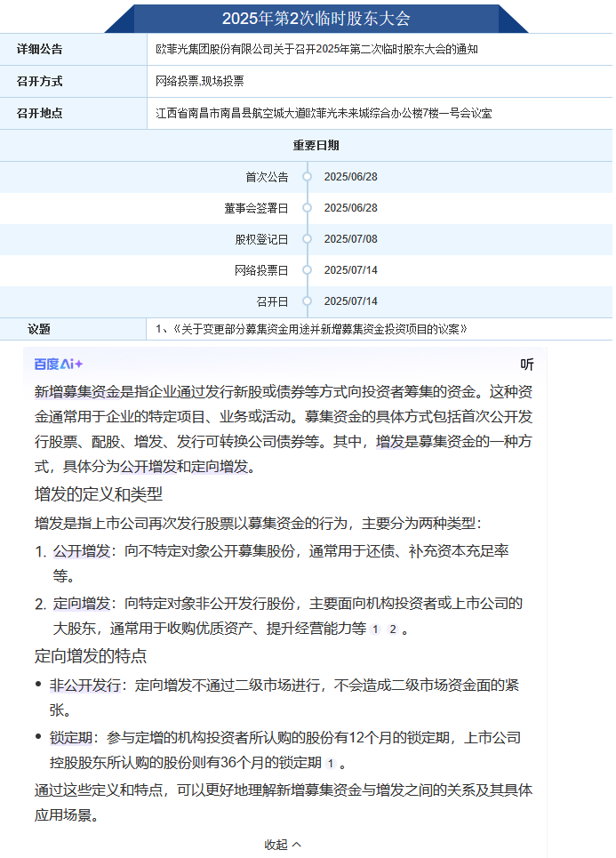Click the value 网络投票,现场投票
Screen dimensions: 616x858
pyautogui.click(x=200, y=82)
